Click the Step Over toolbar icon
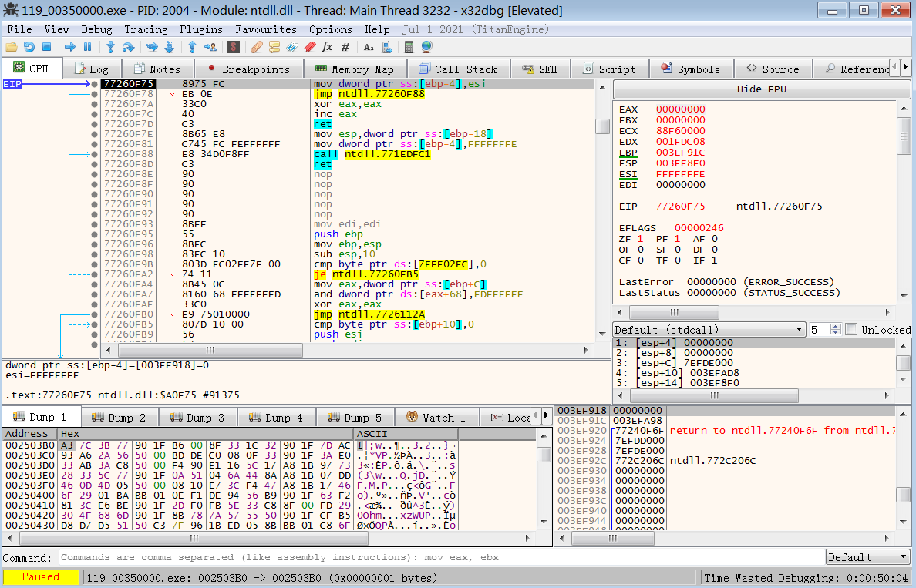This screenshot has width=916, height=588. [x=128, y=47]
